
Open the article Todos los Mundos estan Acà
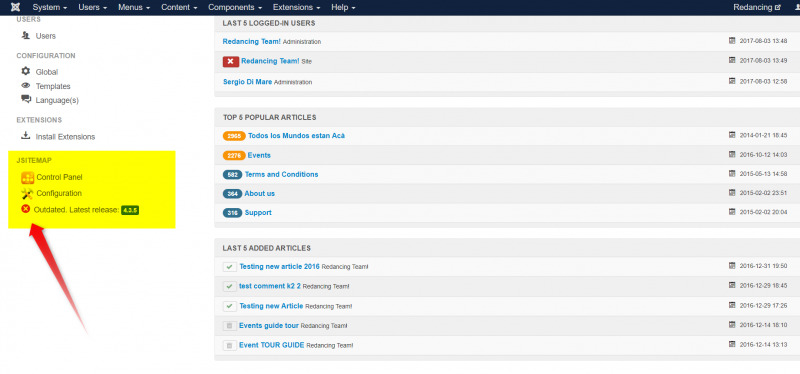click(x=296, y=136)
